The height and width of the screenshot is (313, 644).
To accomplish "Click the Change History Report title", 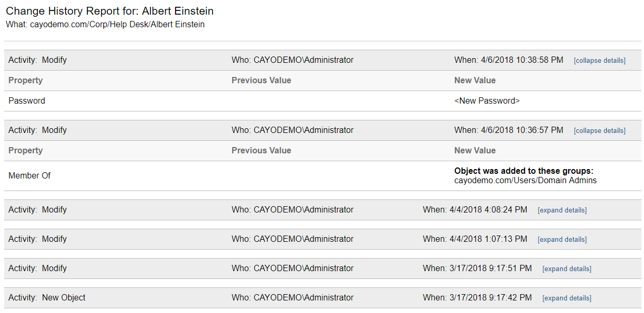I will [110, 11].
